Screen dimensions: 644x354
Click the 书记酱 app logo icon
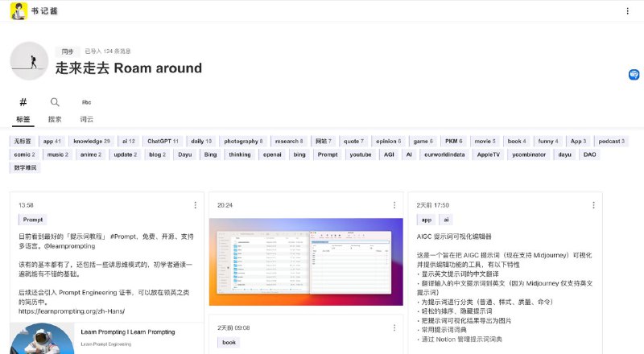point(19,10)
